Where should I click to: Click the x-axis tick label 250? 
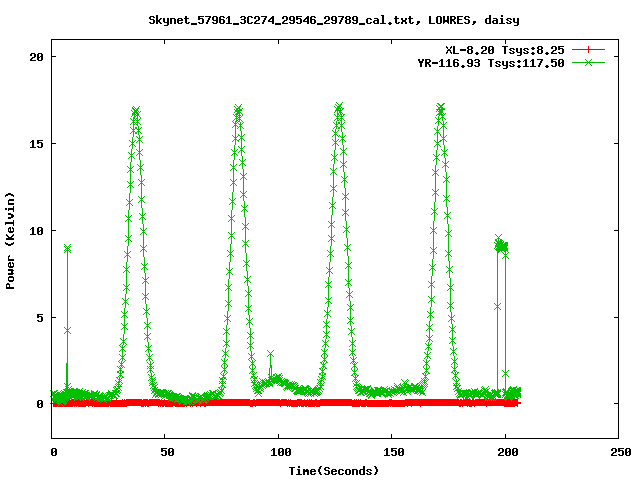(x=621, y=452)
